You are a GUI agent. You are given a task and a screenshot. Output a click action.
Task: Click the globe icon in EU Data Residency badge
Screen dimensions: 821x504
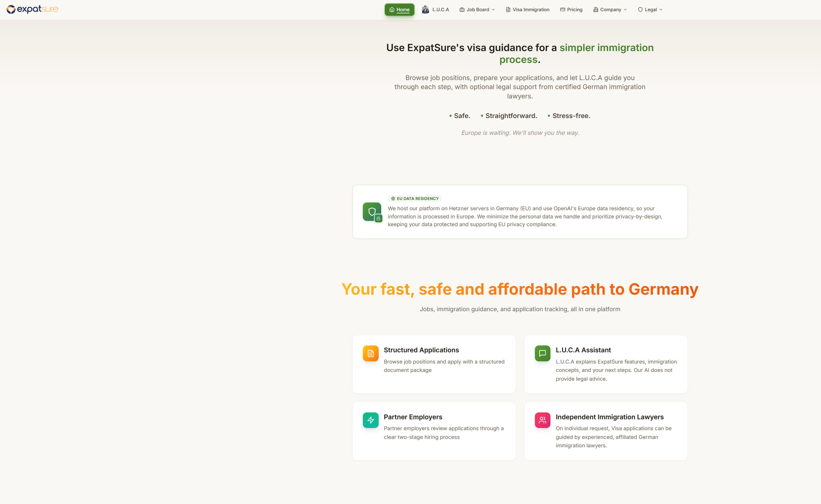click(393, 199)
